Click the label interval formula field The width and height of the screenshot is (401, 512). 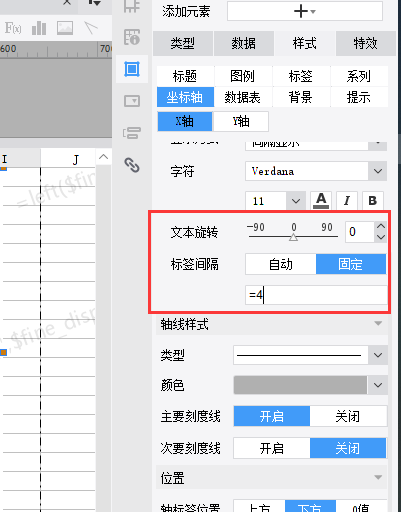[x=316, y=295]
